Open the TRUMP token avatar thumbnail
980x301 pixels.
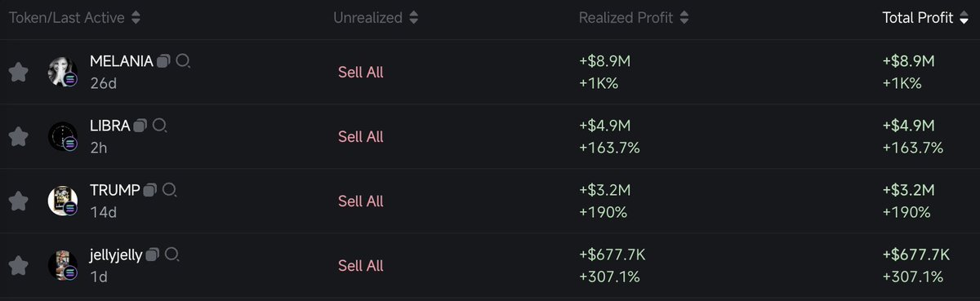62,201
